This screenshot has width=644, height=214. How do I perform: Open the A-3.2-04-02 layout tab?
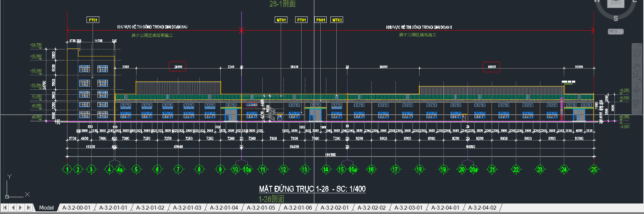coord(482,208)
